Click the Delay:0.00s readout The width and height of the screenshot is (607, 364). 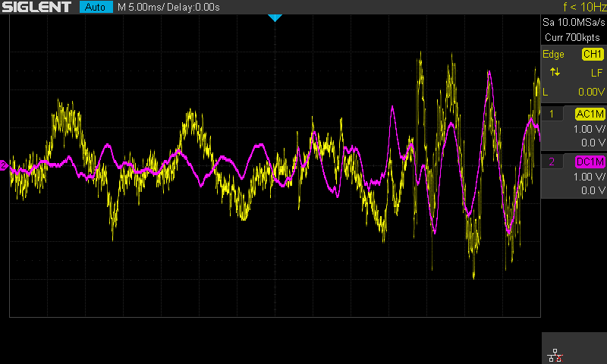coord(193,8)
